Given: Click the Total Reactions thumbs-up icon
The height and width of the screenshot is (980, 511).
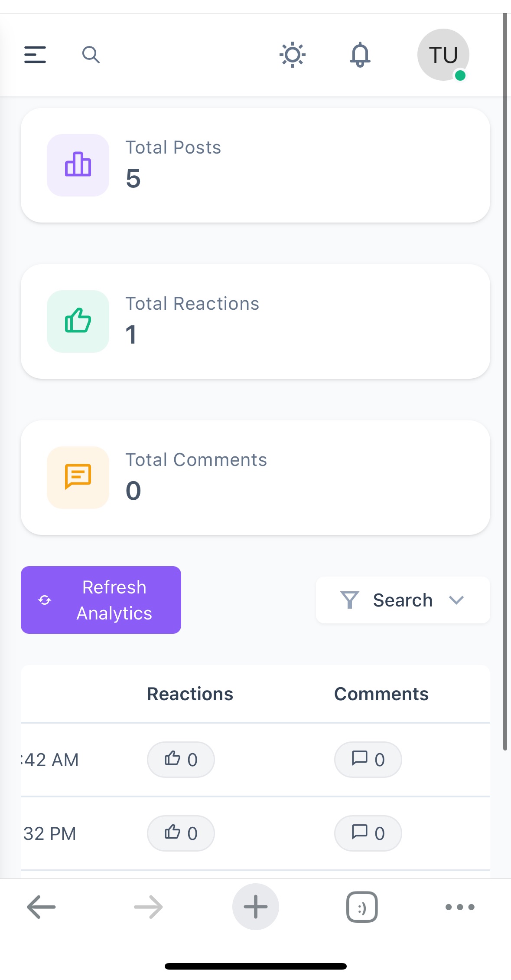Looking at the screenshot, I should tap(78, 321).
